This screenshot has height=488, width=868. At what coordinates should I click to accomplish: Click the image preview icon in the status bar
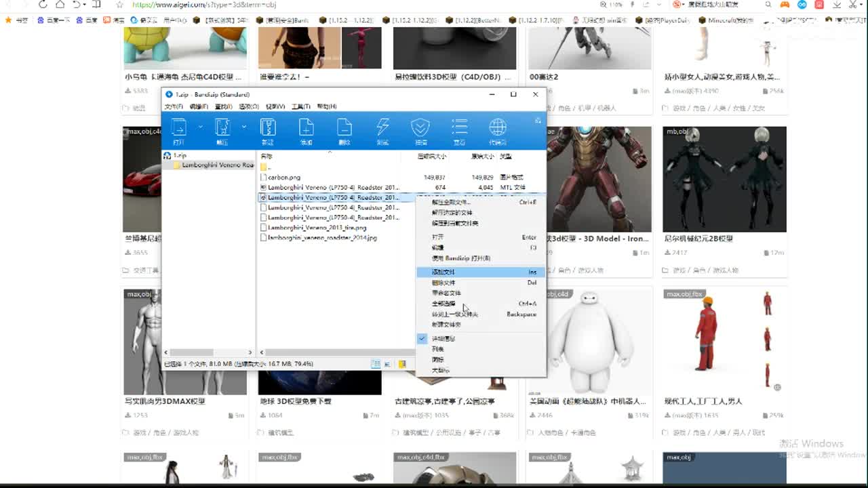[x=388, y=364]
